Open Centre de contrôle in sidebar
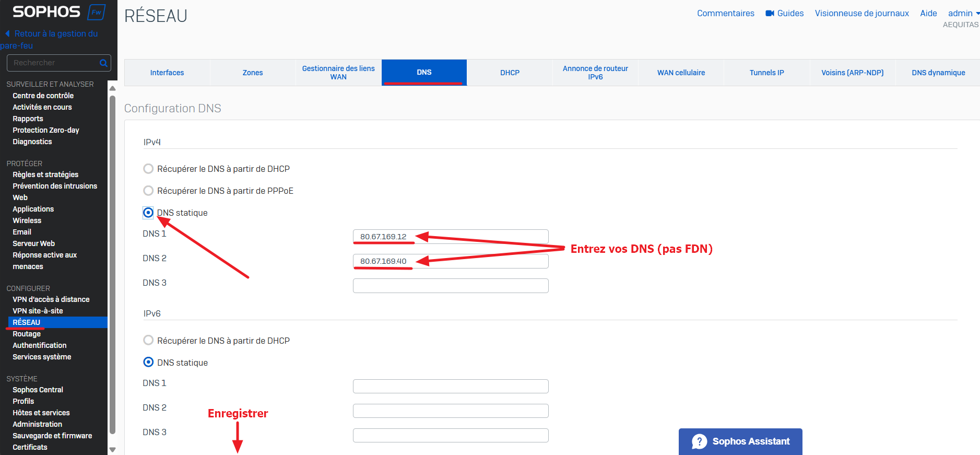Image resolution: width=980 pixels, height=455 pixels. [x=43, y=96]
